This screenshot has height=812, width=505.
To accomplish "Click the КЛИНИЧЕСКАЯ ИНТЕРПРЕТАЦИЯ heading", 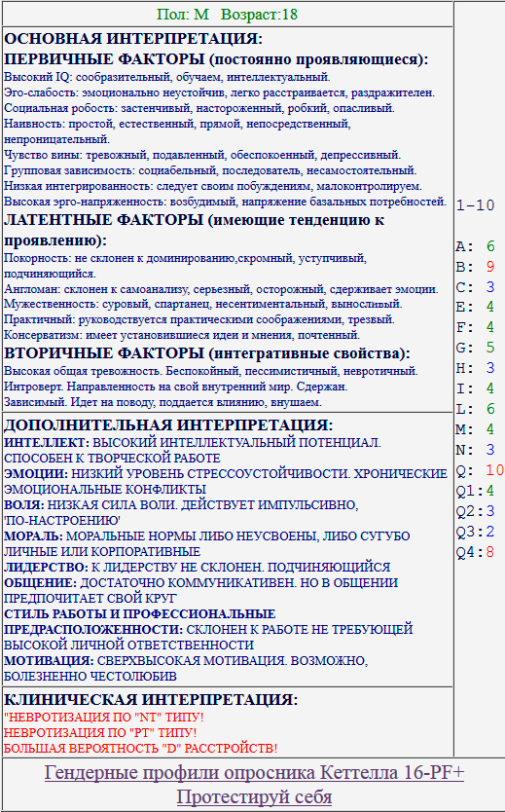I will [151, 700].
